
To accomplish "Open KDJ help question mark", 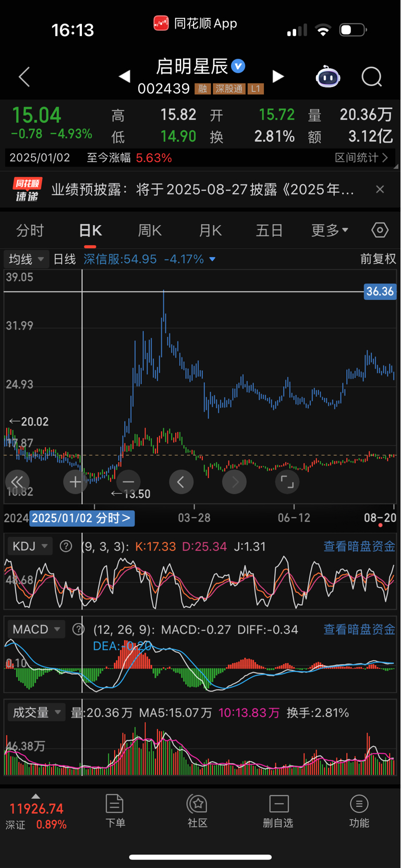I will [x=66, y=546].
